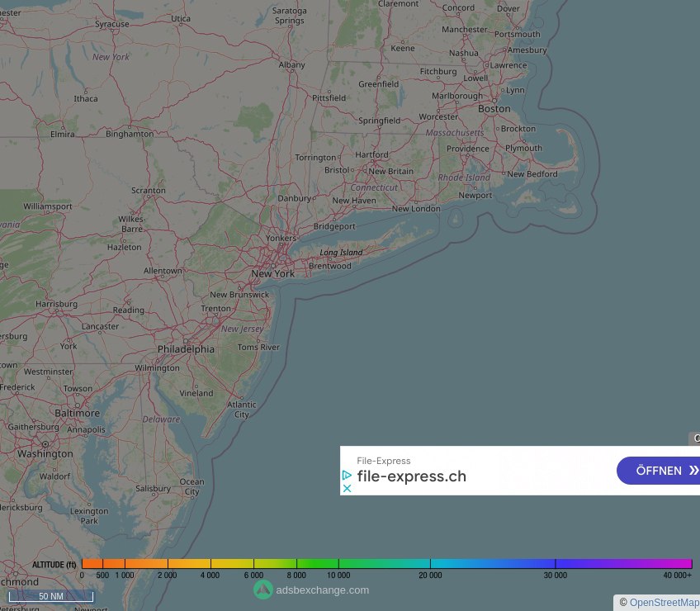This screenshot has width=700, height=611.
Task: Click the green 10 000 ft section of the altitude bar
Action: click(338, 563)
